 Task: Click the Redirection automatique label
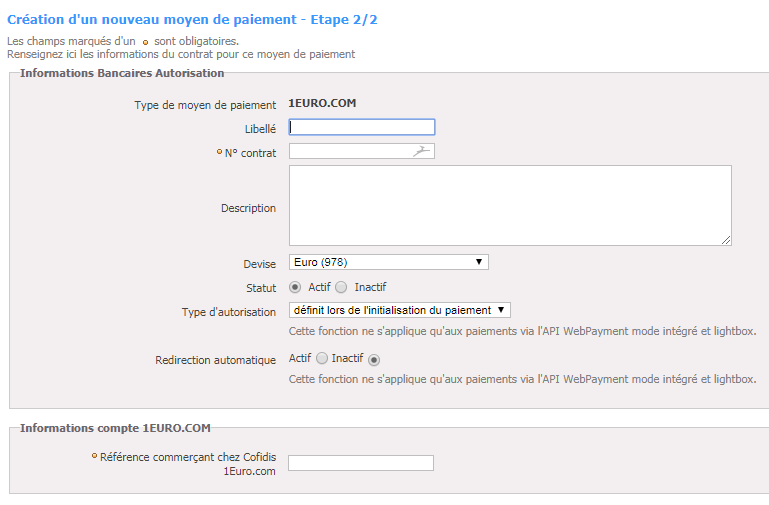pos(216,360)
